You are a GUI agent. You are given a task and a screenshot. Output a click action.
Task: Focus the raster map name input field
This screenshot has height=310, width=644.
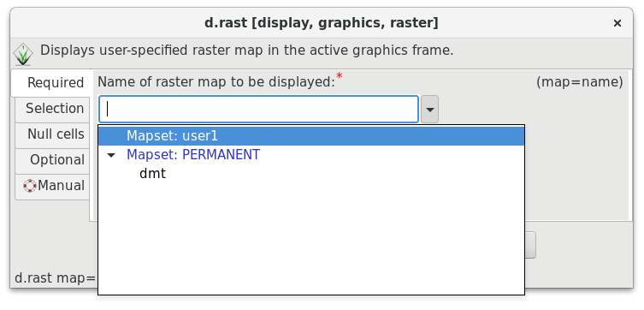point(259,110)
